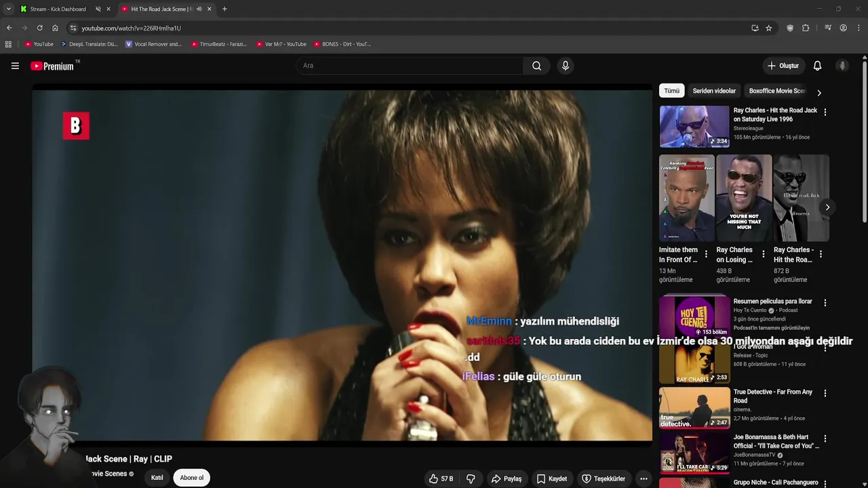Start voice search with the microphone icon

(x=565, y=66)
